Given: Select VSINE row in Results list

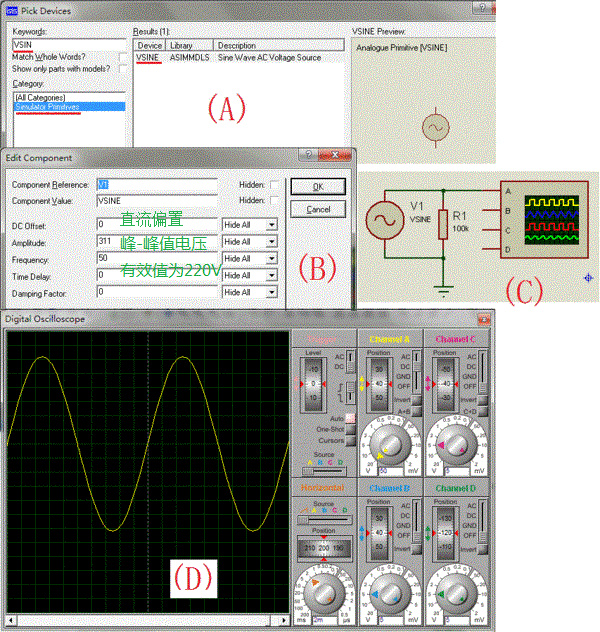Looking at the screenshot, I should (x=239, y=58).
